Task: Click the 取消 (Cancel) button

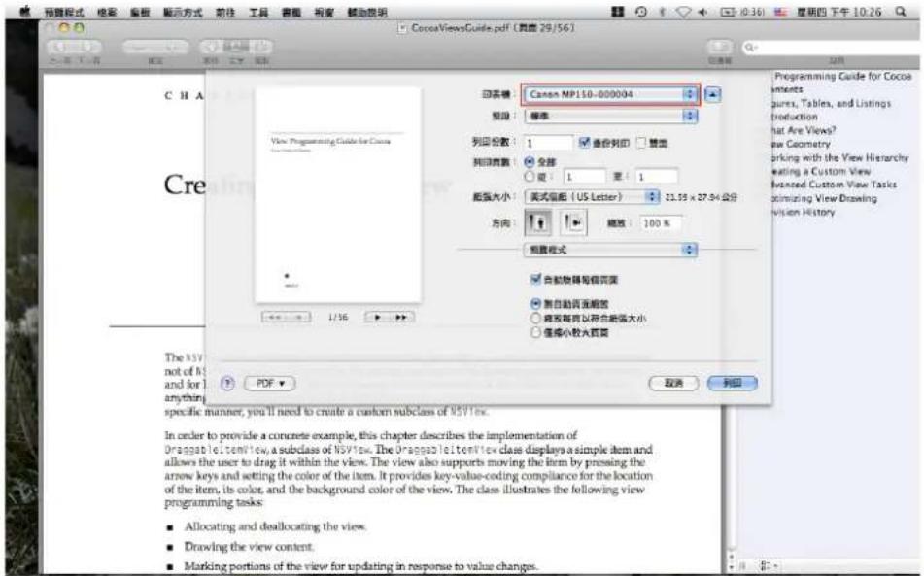Action: 673,383
